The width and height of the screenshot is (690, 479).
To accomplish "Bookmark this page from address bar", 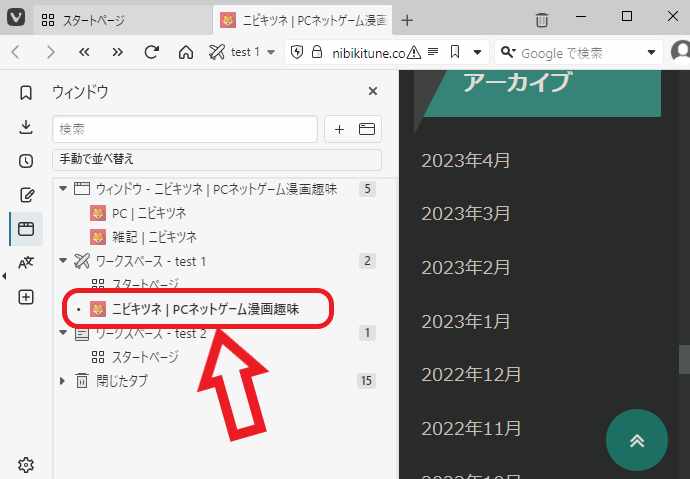I will point(455,52).
